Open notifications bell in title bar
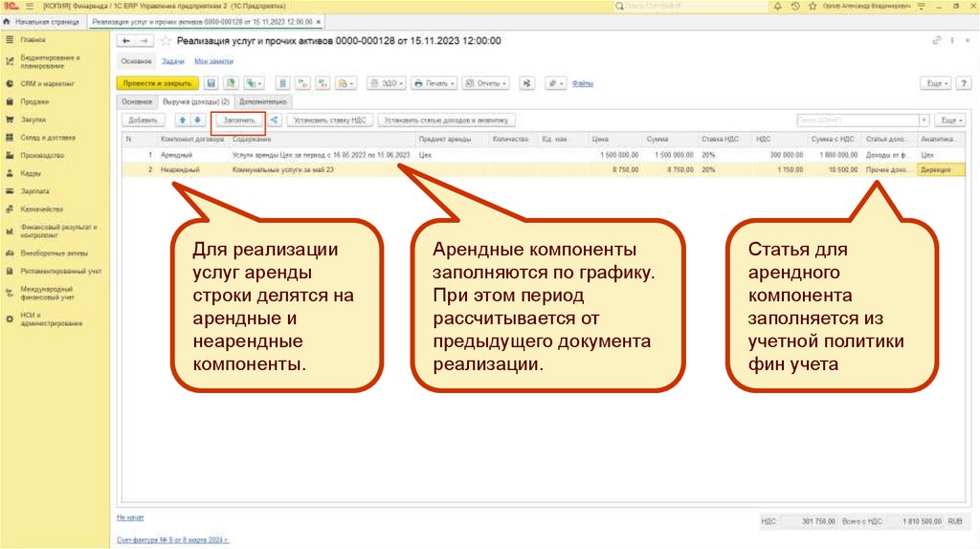Viewport: 980px width, 549px height. [x=780, y=6]
